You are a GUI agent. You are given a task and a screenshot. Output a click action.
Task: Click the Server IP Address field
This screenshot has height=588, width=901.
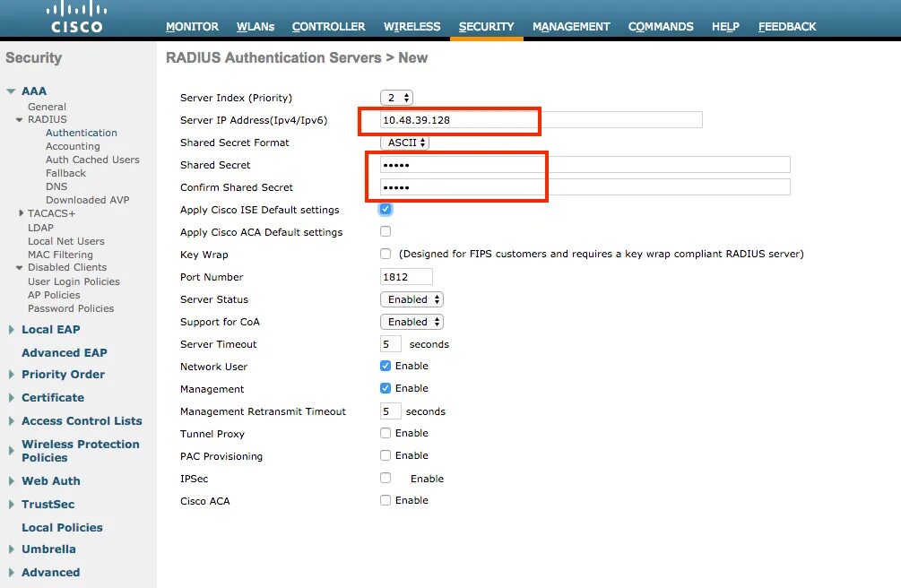tap(541, 120)
